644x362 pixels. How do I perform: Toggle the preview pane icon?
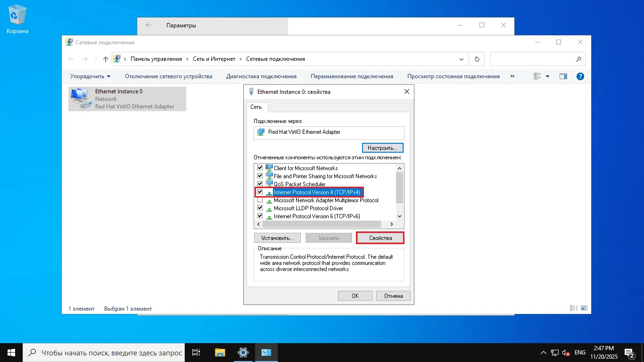(x=563, y=76)
